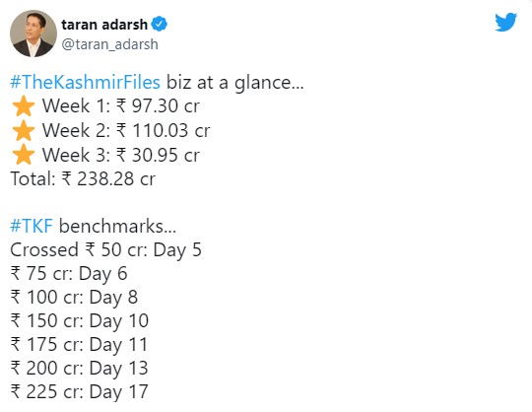Click the star emoji beside Week 2
This screenshot has width=532, height=412.
click(x=24, y=130)
